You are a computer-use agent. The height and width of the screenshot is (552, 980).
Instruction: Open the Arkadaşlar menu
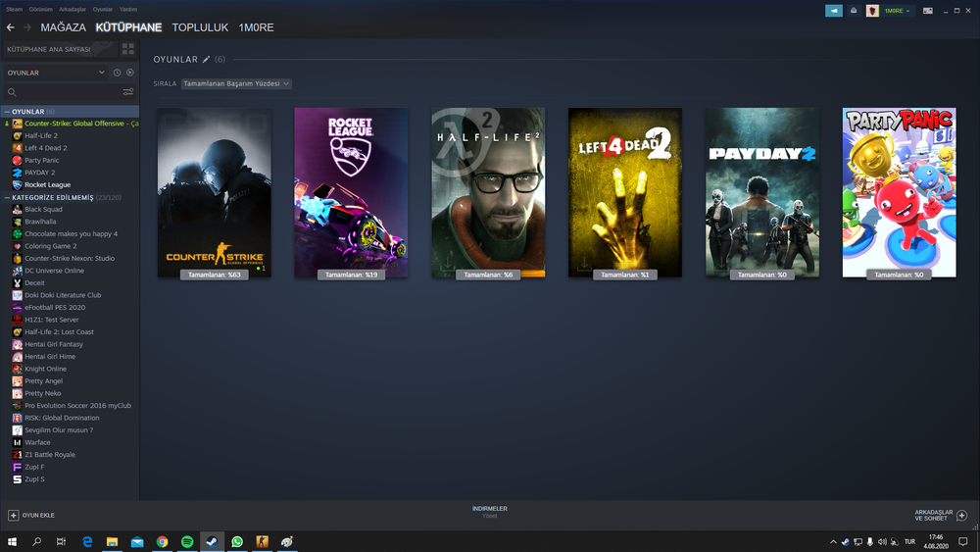(73, 10)
